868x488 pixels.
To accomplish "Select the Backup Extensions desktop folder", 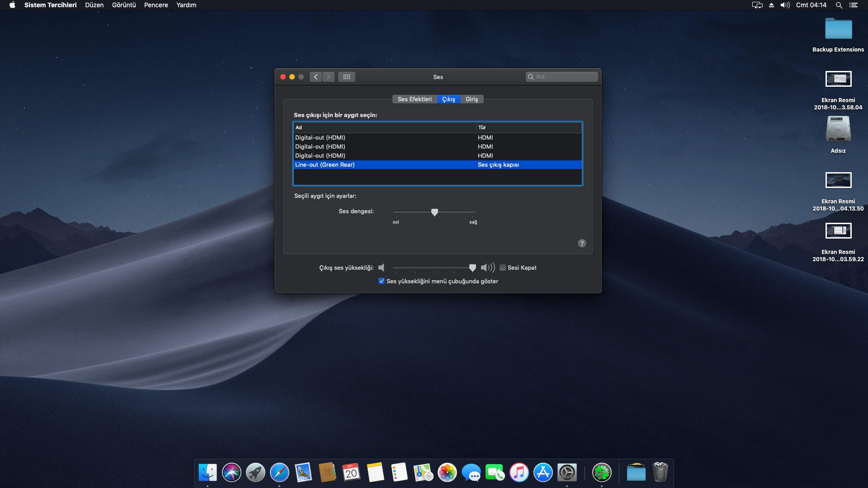I will pos(838,30).
